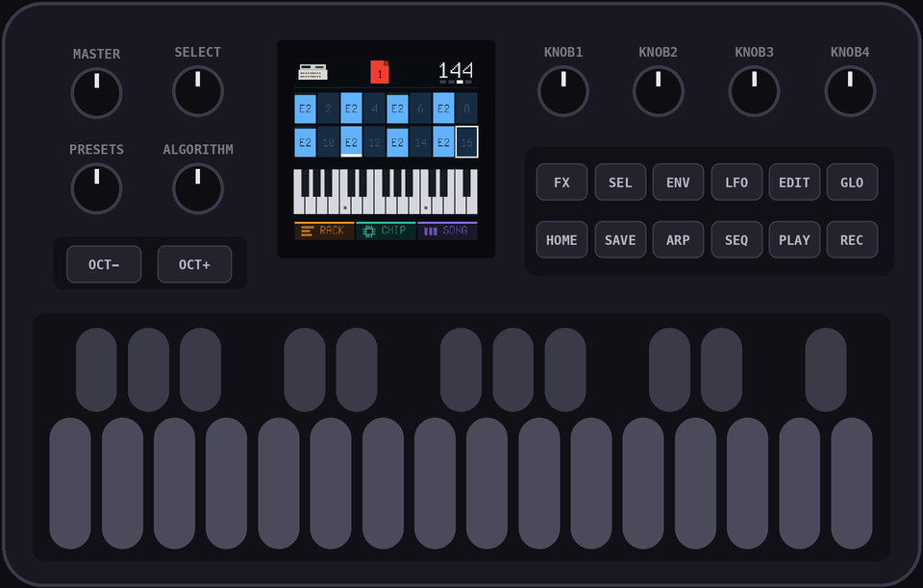Toggle sequencer step 14
923x588 pixels.
tap(420, 142)
